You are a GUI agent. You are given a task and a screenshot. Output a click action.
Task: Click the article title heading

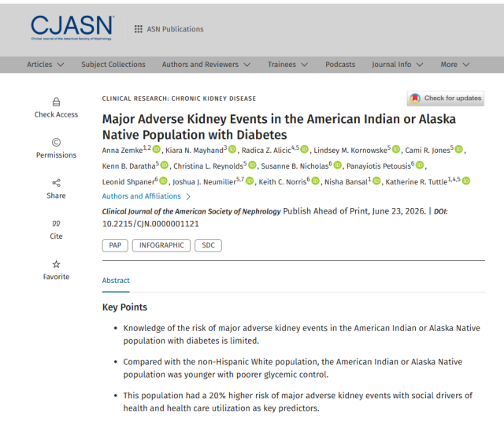(x=279, y=127)
